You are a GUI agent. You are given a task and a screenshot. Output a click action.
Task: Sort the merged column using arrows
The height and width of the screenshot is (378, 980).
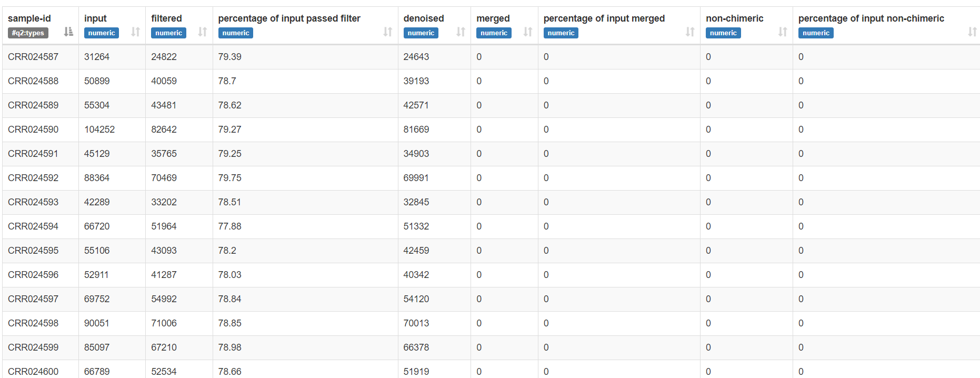coord(527,32)
